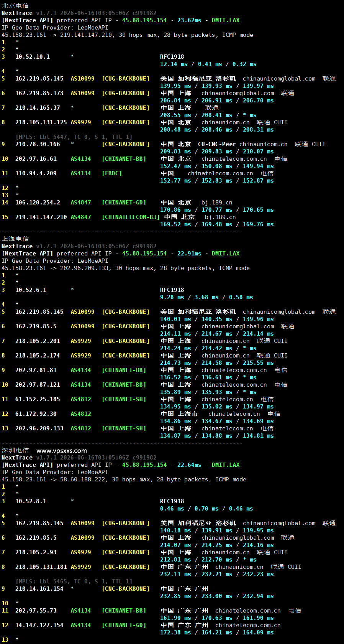Click the 23.62ms API latency value
The height and width of the screenshot is (644, 344).
tap(189, 20)
